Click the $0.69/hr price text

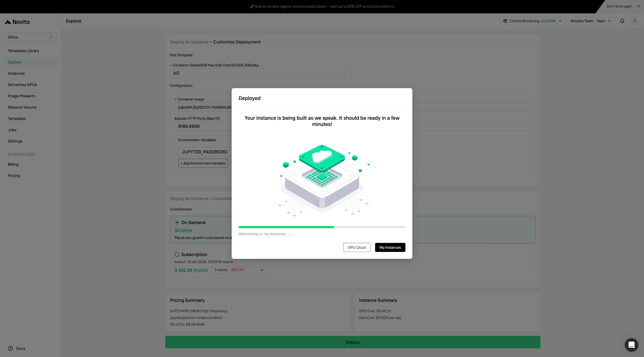[183, 230]
